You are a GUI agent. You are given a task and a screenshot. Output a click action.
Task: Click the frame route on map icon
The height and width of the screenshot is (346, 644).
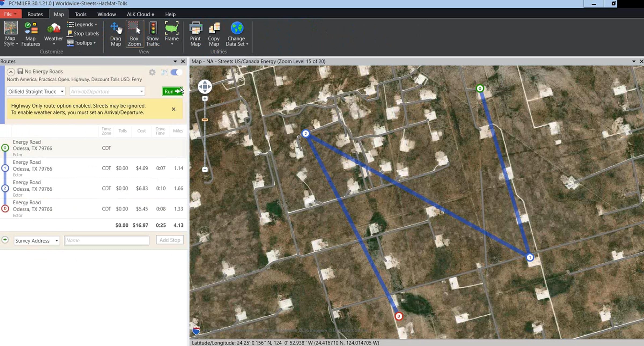click(164, 72)
